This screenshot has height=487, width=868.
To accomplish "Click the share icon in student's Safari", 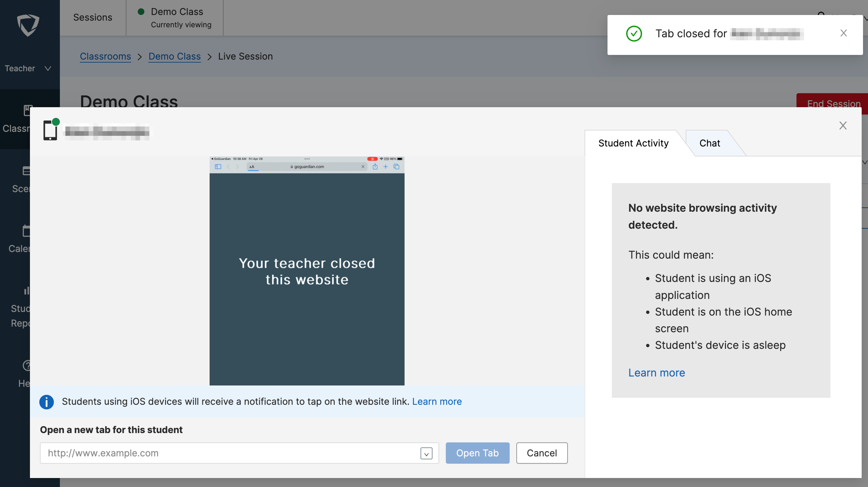I will [375, 166].
